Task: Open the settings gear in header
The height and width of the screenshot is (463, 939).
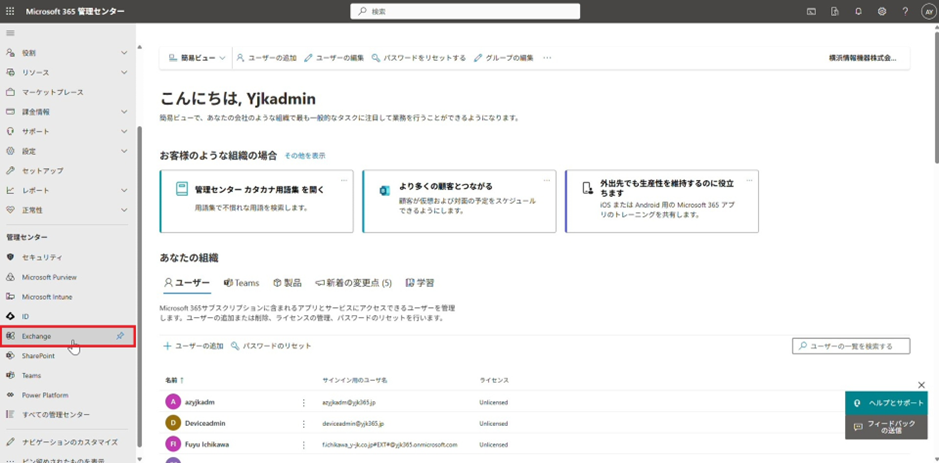Action: pos(882,11)
